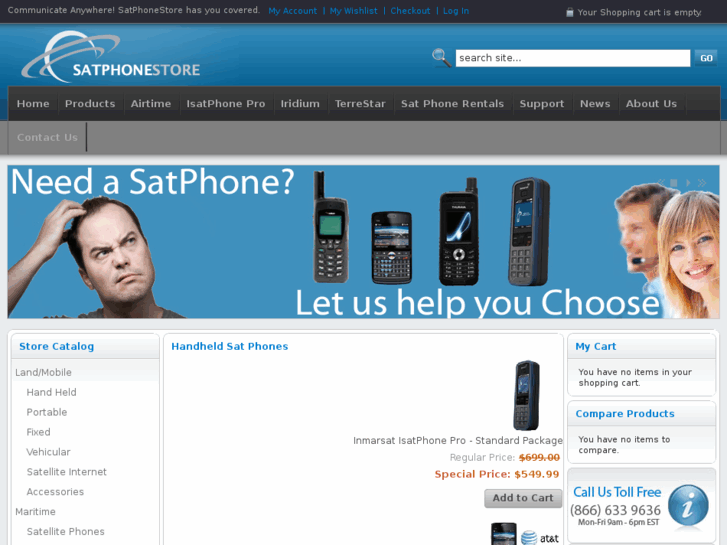
Task: Stop the banner slideshow
Action: (674, 183)
